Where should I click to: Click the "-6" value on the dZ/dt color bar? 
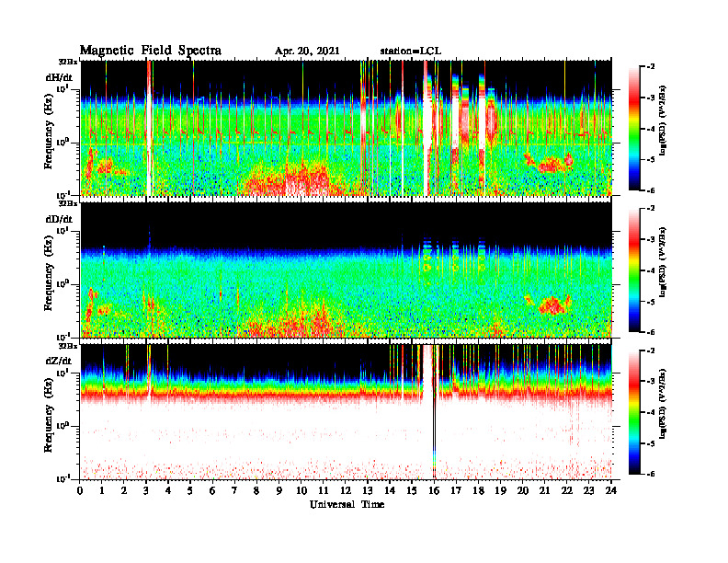click(650, 474)
